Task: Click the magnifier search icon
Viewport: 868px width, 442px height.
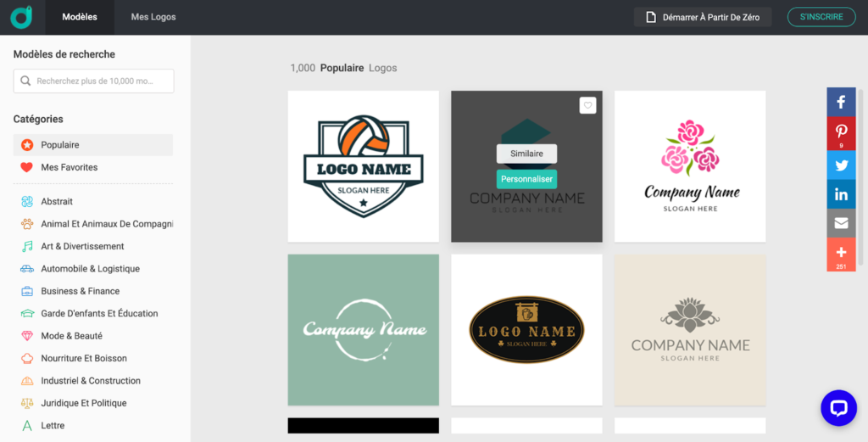Action: click(25, 81)
